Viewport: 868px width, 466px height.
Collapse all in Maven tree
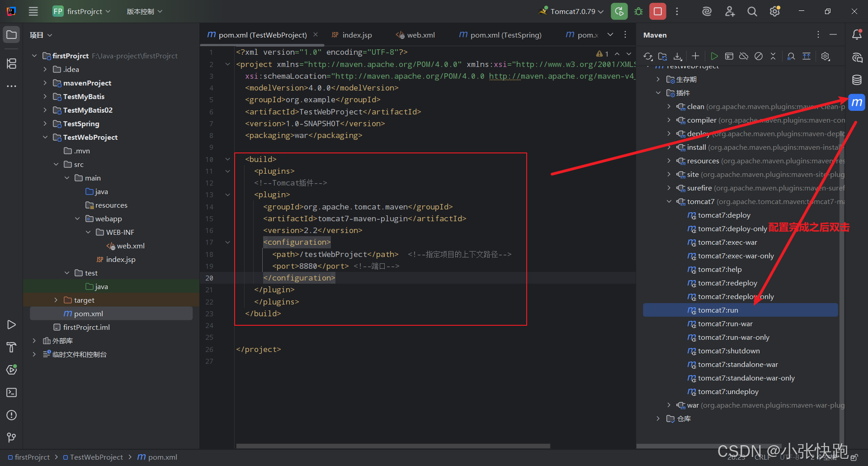(x=773, y=56)
